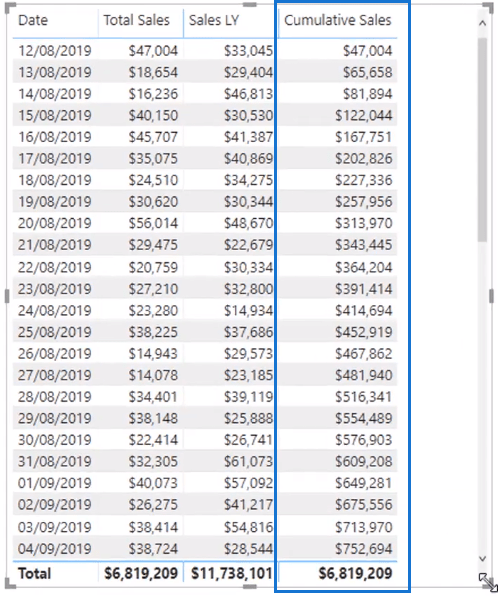
Task: Click the Sales LY column header
Action: point(214,20)
